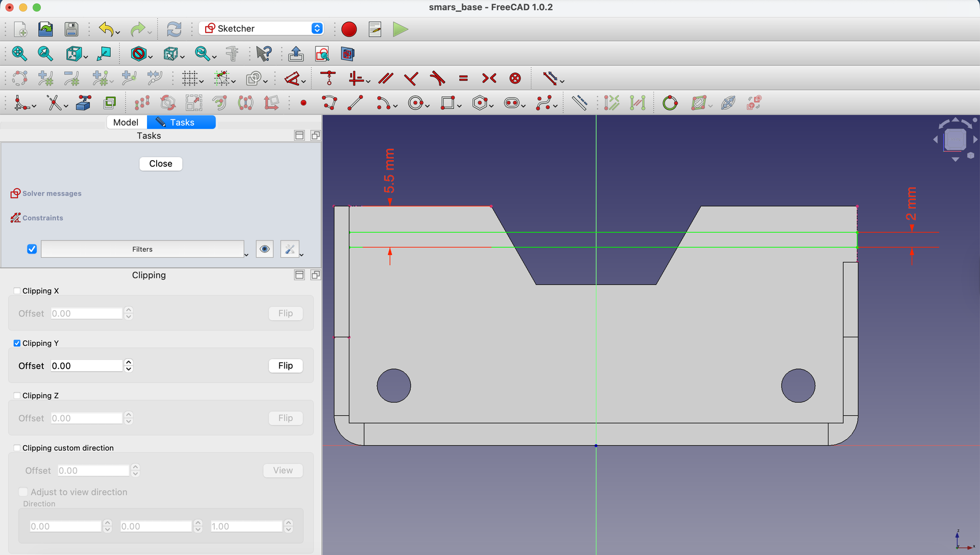Open the Filters dropdown list
This screenshot has height=555, width=980.
click(142, 249)
